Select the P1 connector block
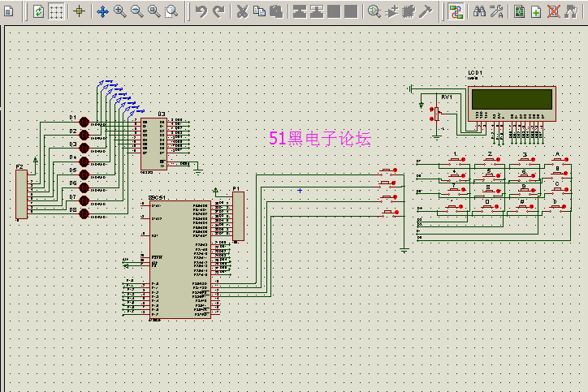 [x=238, y=216]
